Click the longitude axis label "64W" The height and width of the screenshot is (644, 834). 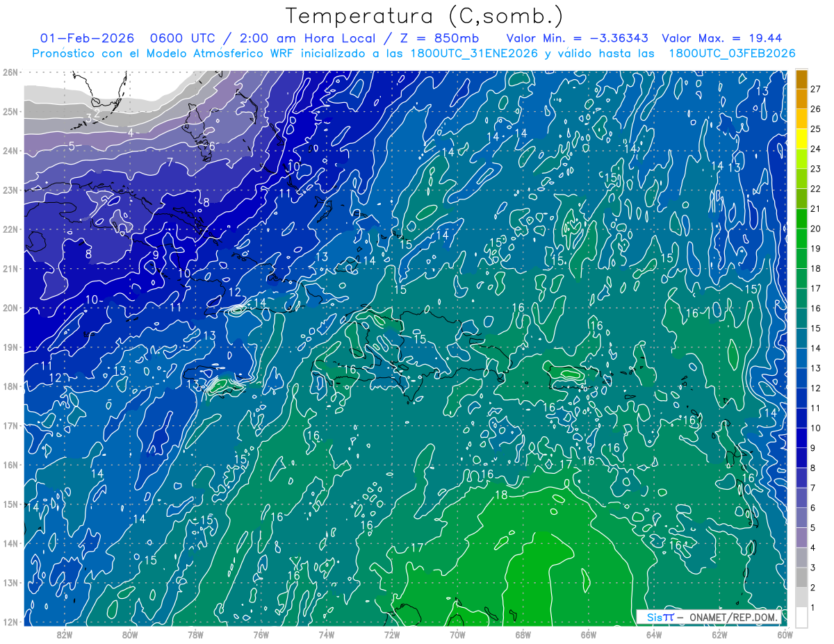(654, 634)
